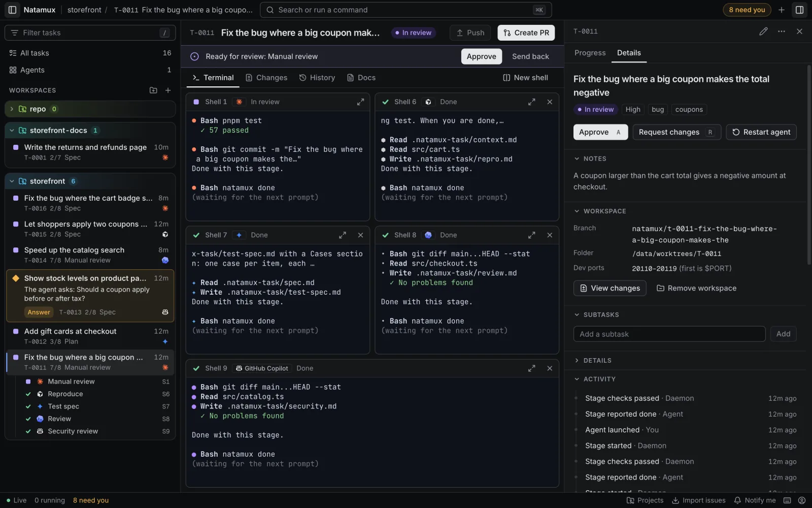Focus the Filter tasks field

click(x=90, y=33)
